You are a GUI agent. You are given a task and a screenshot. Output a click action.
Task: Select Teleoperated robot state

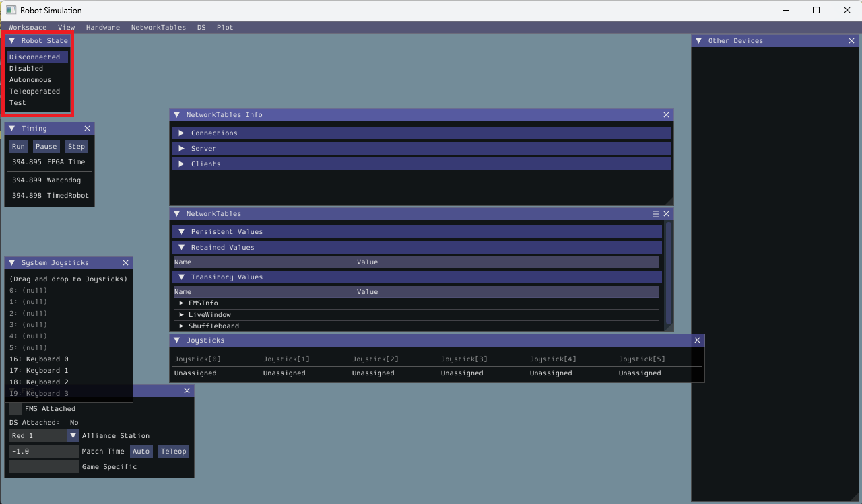(35, 92)
